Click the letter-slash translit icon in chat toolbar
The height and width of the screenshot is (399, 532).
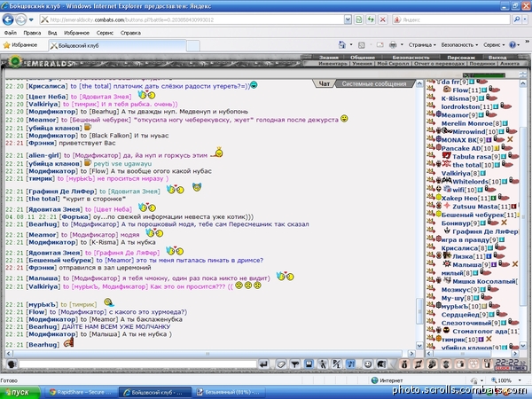point(336,364)
